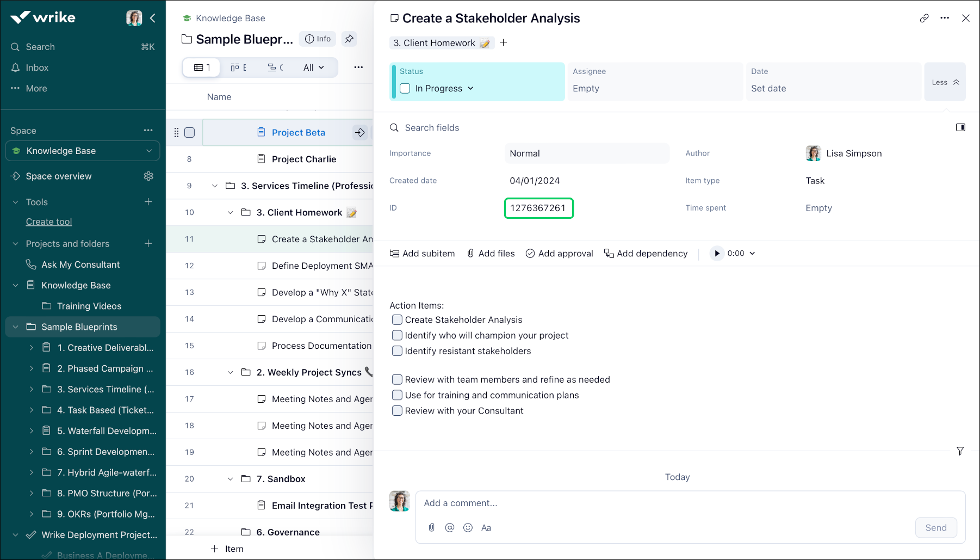This screenshot has height=560, width=980.
Task: Click Add subitem button
Action: point(423,253)
